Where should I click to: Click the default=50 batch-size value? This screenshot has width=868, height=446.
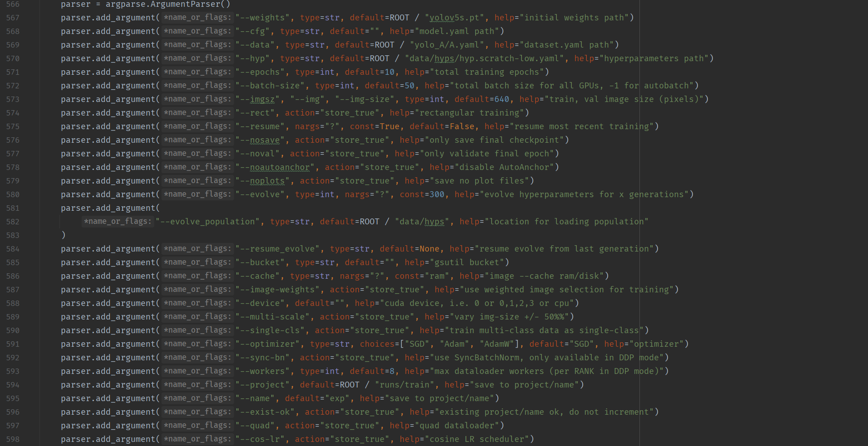390,86
